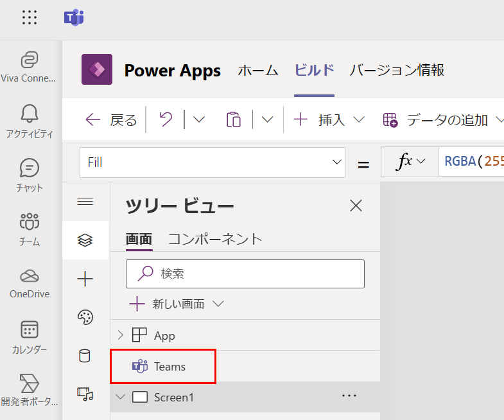Open the media icon in left rail
This screenshot has height=420, width=504.
pos(85,394)
